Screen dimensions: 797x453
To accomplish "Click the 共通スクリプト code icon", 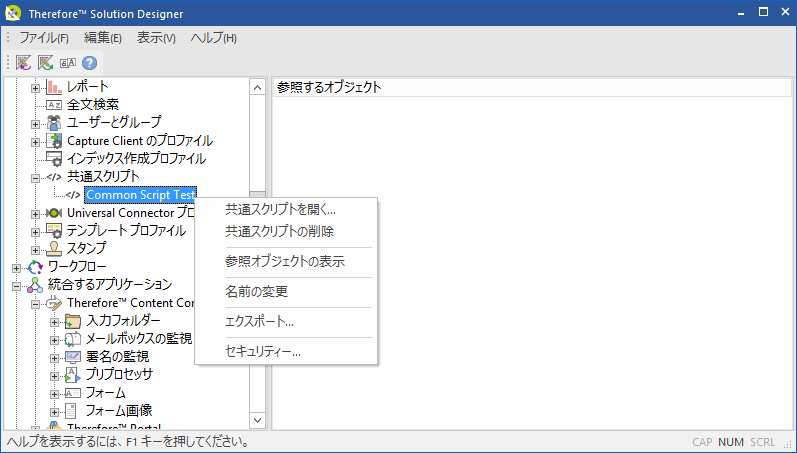I will click(x=54, y=177).
